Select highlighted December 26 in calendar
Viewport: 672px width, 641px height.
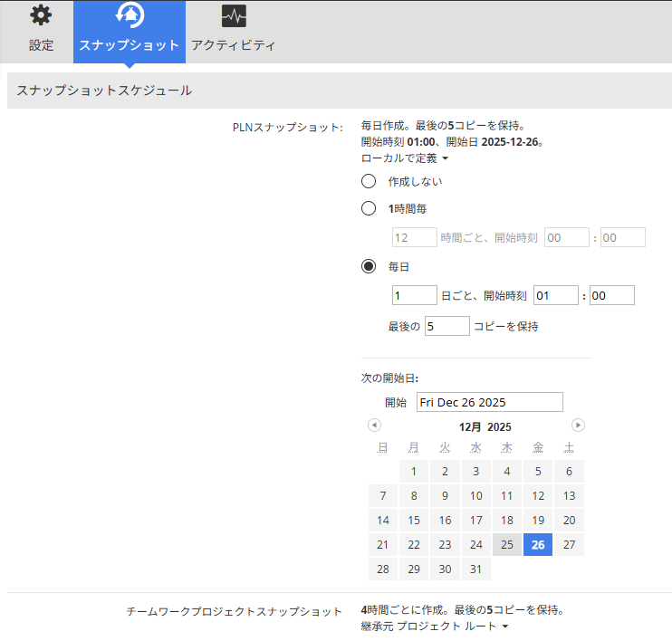pyautogui.click(x=538, y=545)
